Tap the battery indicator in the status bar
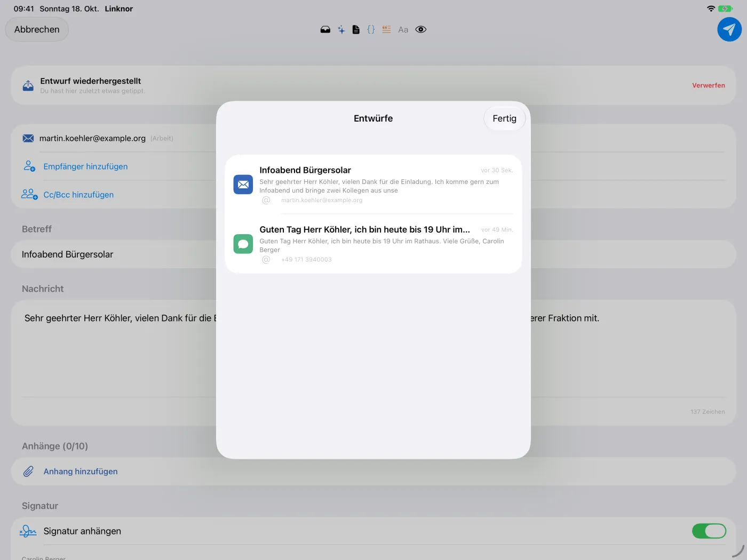 click(x=726, y=9)
